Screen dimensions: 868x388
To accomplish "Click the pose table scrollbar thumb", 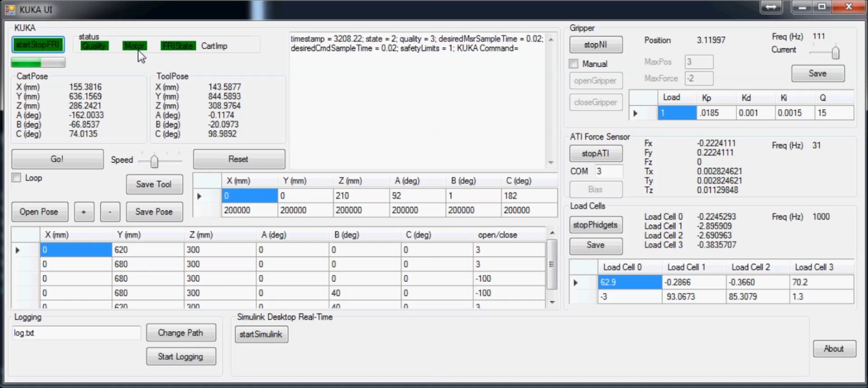I will 552,264.
